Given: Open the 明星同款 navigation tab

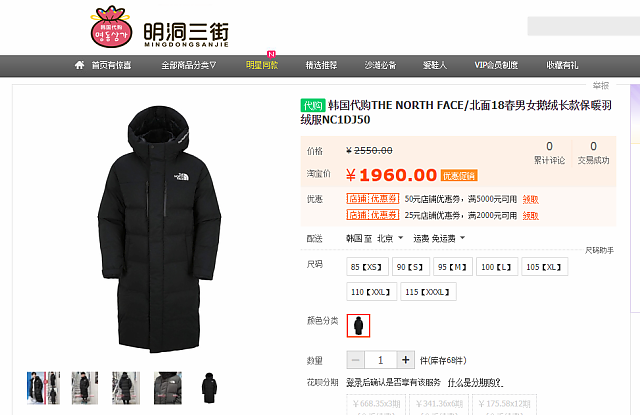Looking at the screenshot, I should (262, 65).
